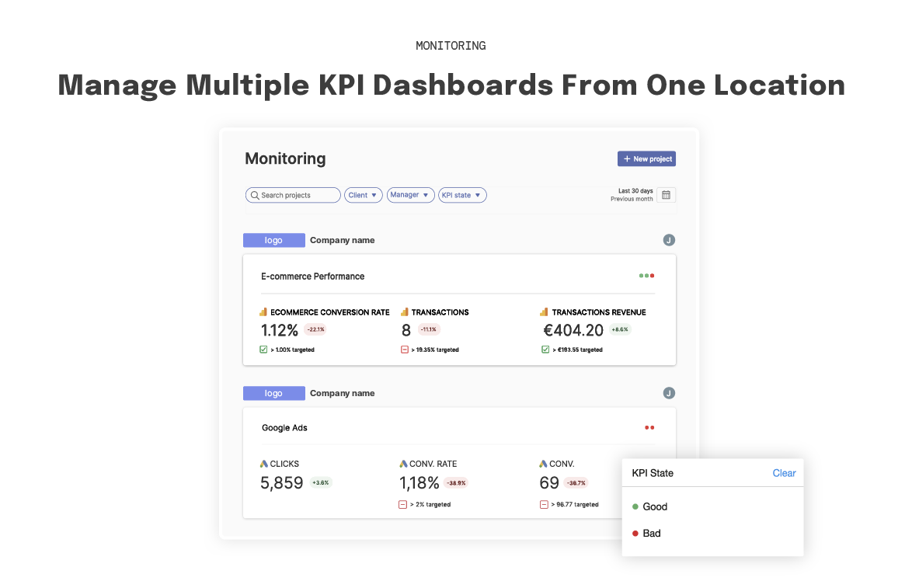Select Good in KPI State menu

(x=654, y=506)
